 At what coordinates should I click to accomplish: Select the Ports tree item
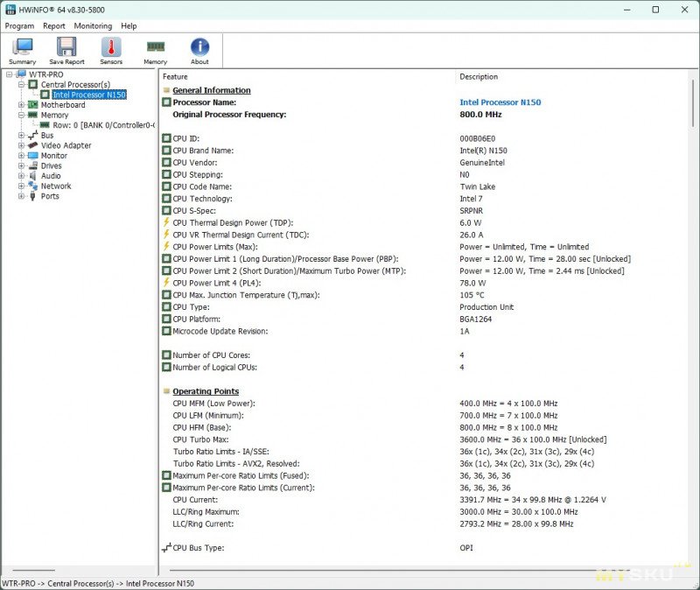(x=50, y=196)
